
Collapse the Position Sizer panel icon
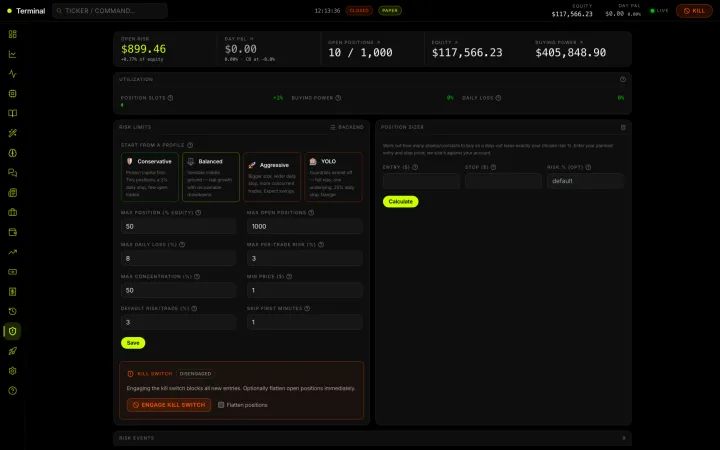click(623, 127)
